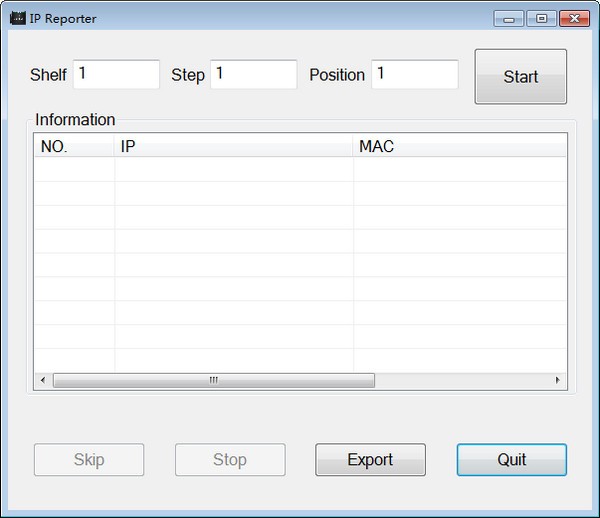This screenshot has height=518, width=600.
Task: Click the horizontal scrollbar right arrow
Action: coord(558,380)
